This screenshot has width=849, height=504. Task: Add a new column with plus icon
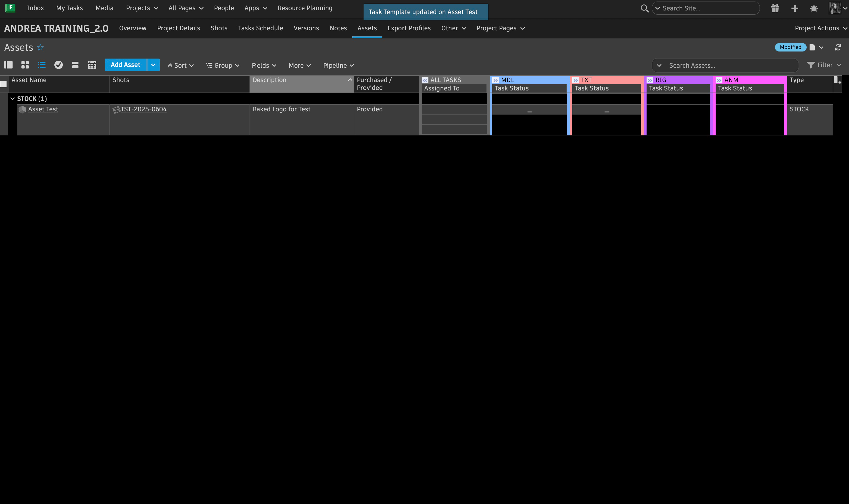point(837,81)
